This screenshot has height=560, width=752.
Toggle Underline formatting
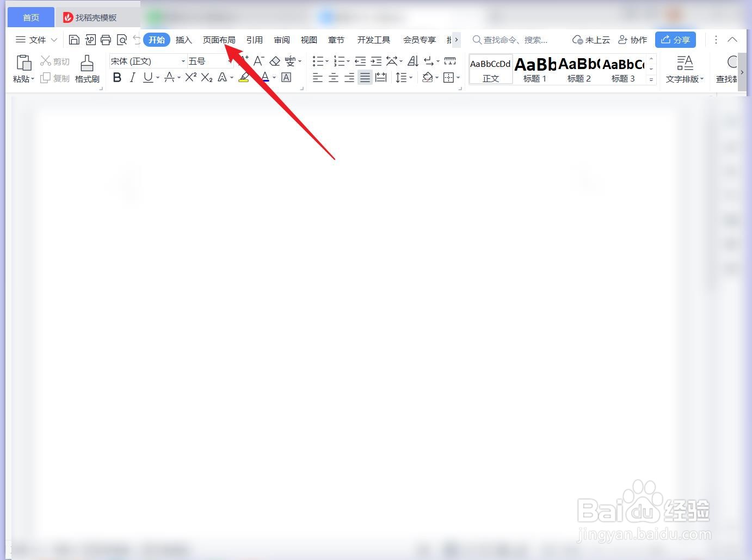148,78
